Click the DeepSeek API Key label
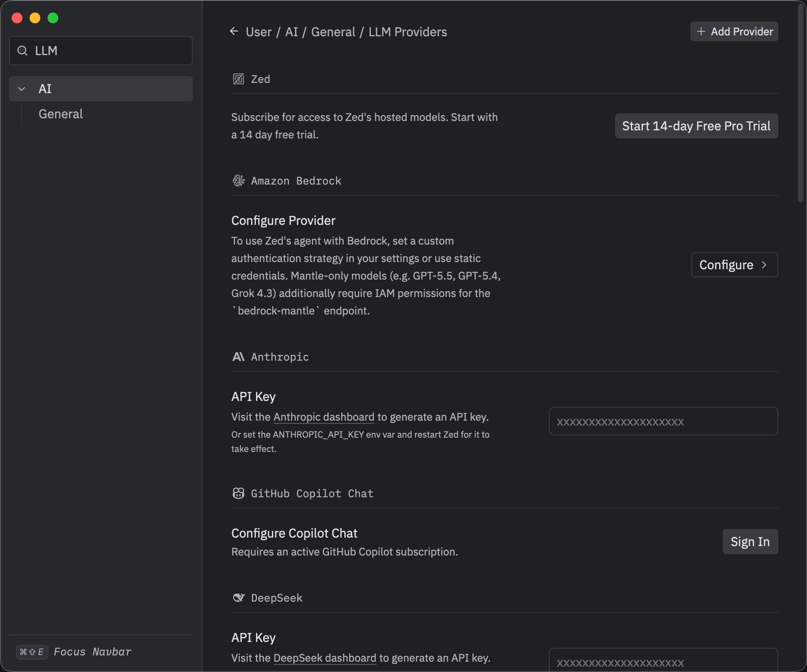The image size is (807, 672). click(253, 638)
